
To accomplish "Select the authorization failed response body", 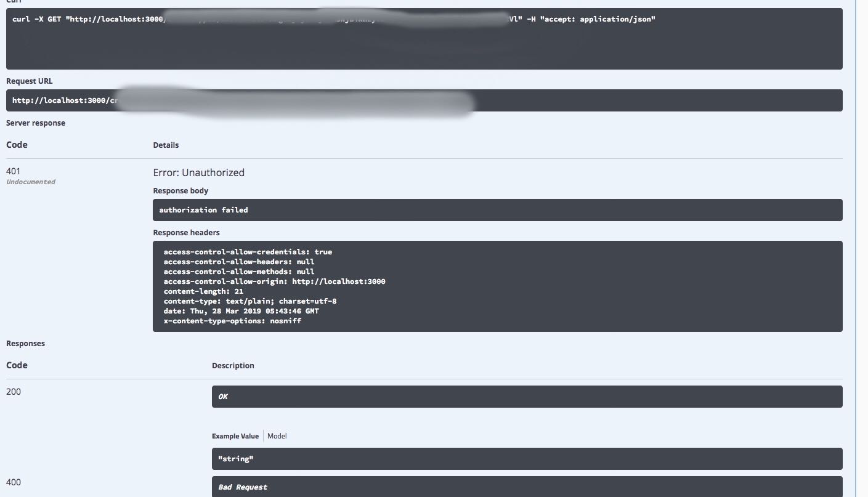I will tap(498, 209).
